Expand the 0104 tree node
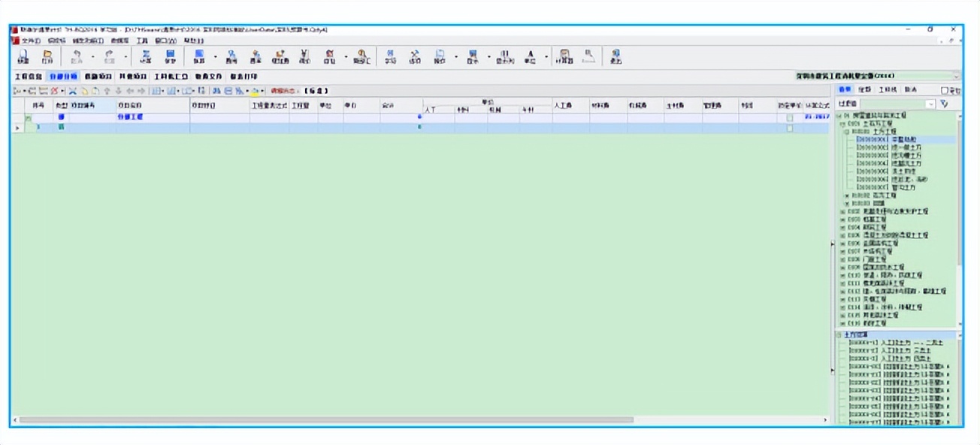The height and width of the screenshot is (445, 980). point(842,228)
